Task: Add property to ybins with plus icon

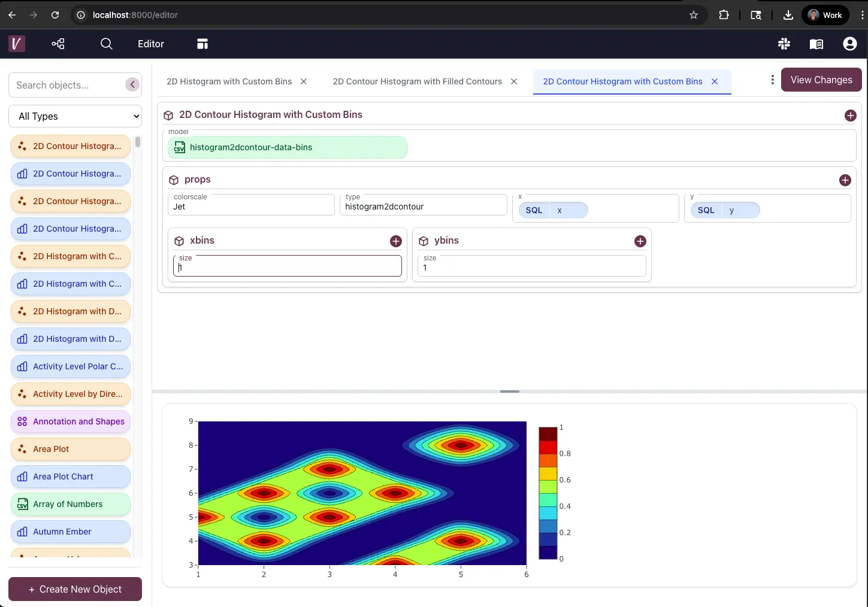Action: [640, 241]
